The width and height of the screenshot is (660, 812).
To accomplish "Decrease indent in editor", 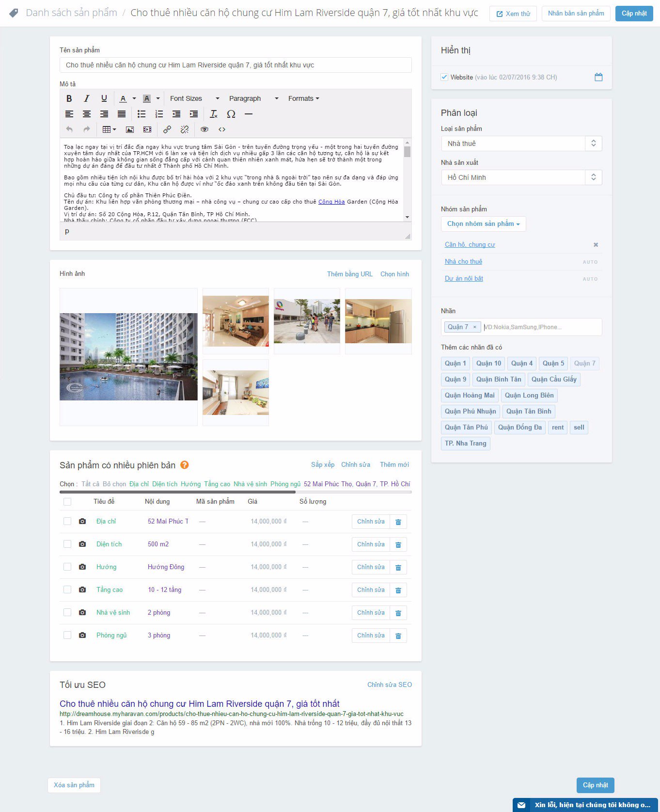I will tap(176, 114).
